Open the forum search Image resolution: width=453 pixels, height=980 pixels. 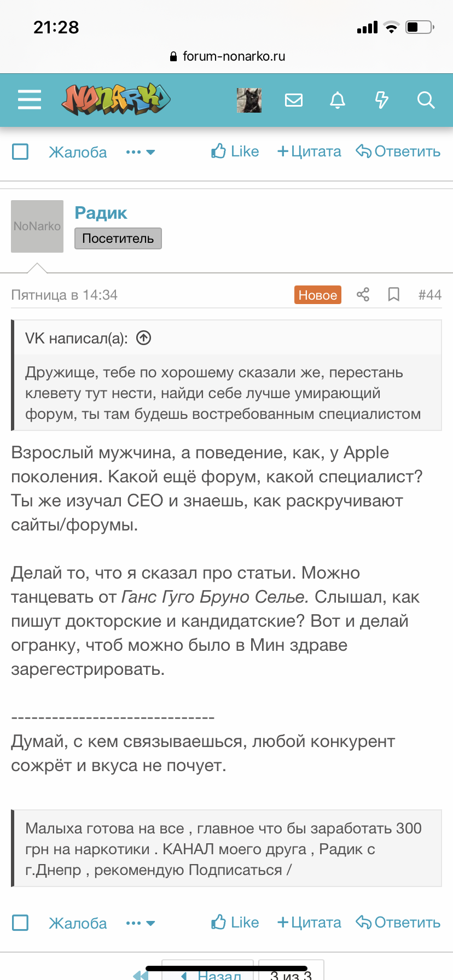coord(425,100)
